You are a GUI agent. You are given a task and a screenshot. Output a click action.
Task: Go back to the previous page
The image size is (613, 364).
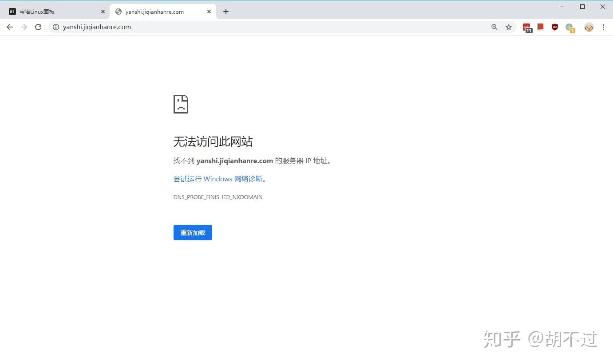coord(10,27)
